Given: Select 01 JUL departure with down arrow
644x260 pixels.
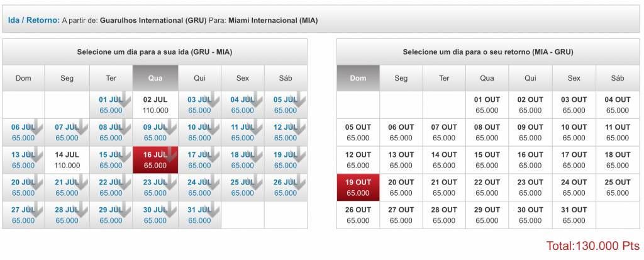Looking at the screenshot, I should coord(111,105).
